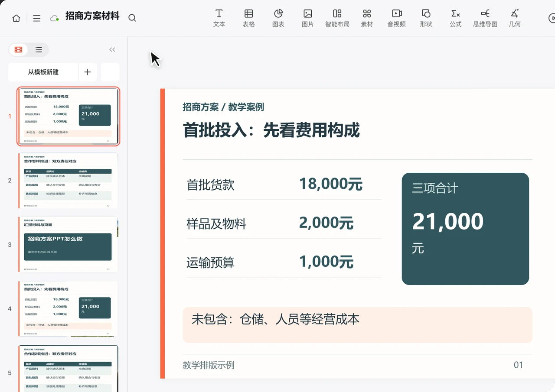Select the total figure 21,000
The width and height of the screenshot is (555, 392).
[x=447, y=221]
